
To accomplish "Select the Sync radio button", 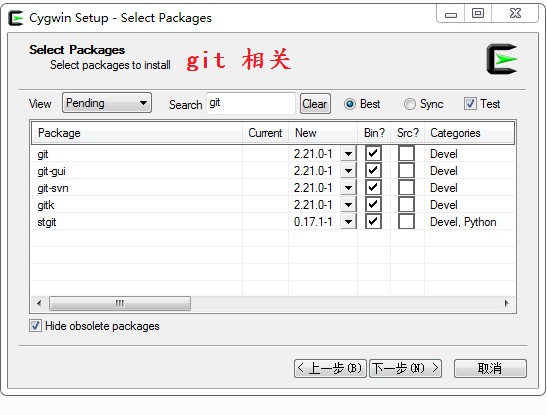I will 410,104.
